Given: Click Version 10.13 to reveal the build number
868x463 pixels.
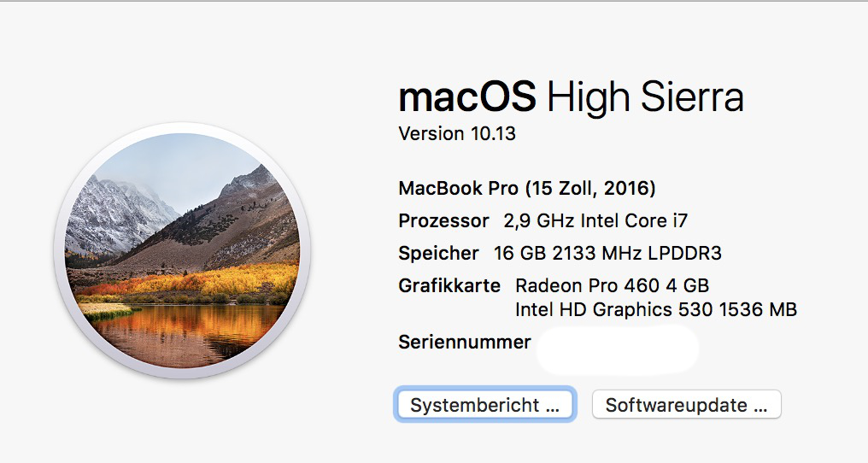Looking at the screenshot, I should pyautogui.click(x=457, y=133).
